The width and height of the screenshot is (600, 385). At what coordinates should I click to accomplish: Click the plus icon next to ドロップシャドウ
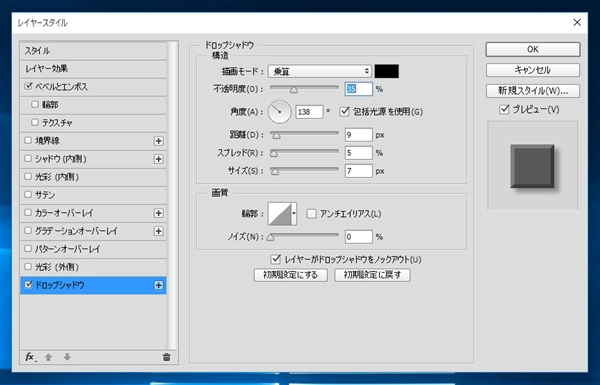click(158, 285)
